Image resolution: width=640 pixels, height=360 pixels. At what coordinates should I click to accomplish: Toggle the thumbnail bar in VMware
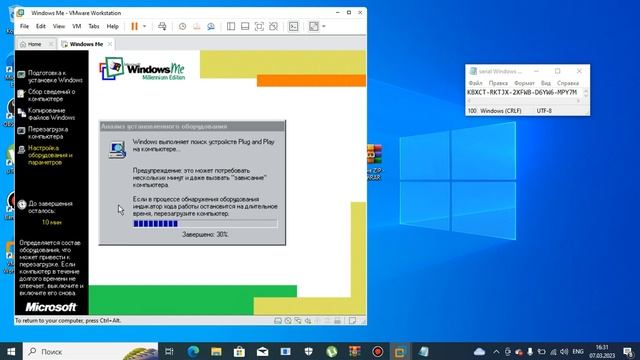[245, 27]
